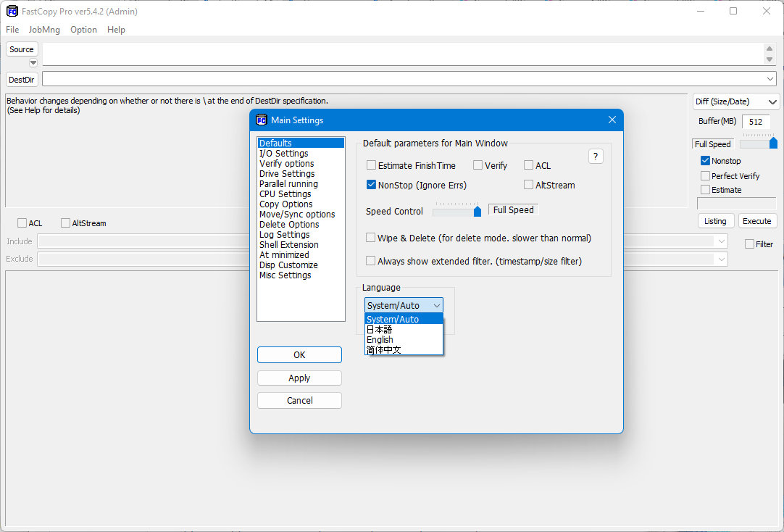The image size is (784, 532).
Task: Click the FastCopy icon in title bar
Action: pos(12,11)
